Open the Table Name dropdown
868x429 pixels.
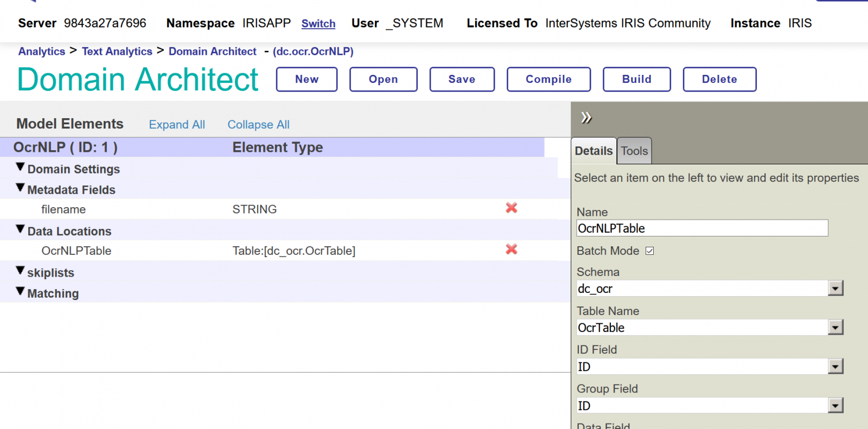pos(835,328)
